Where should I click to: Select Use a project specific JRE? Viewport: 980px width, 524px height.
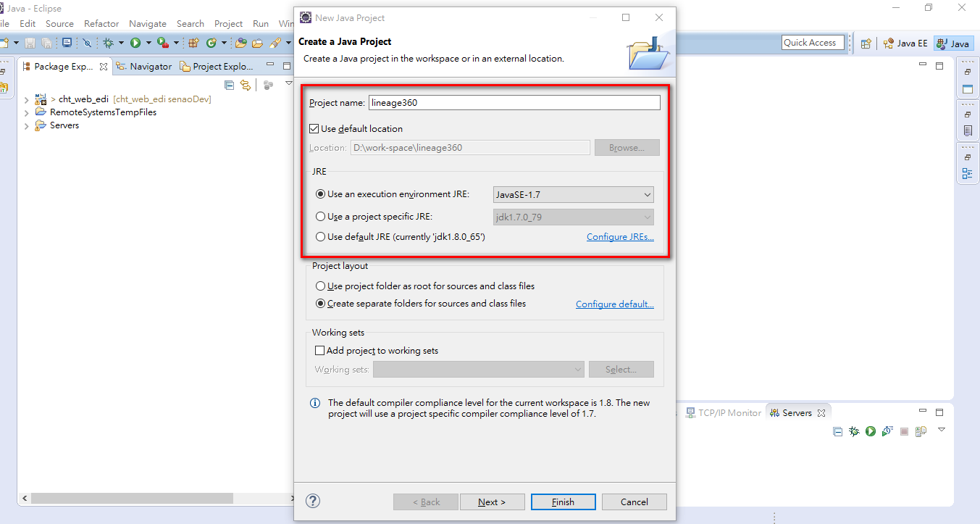(x=321, y=217)
